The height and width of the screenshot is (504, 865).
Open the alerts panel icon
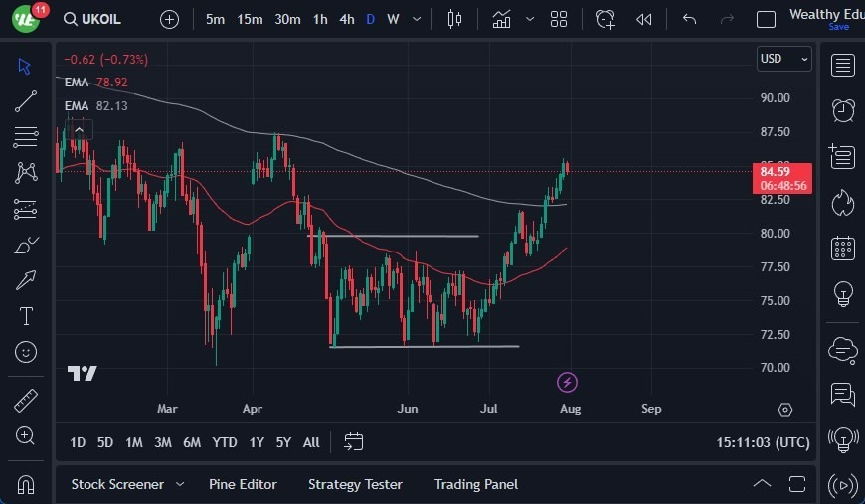point(843,110)
